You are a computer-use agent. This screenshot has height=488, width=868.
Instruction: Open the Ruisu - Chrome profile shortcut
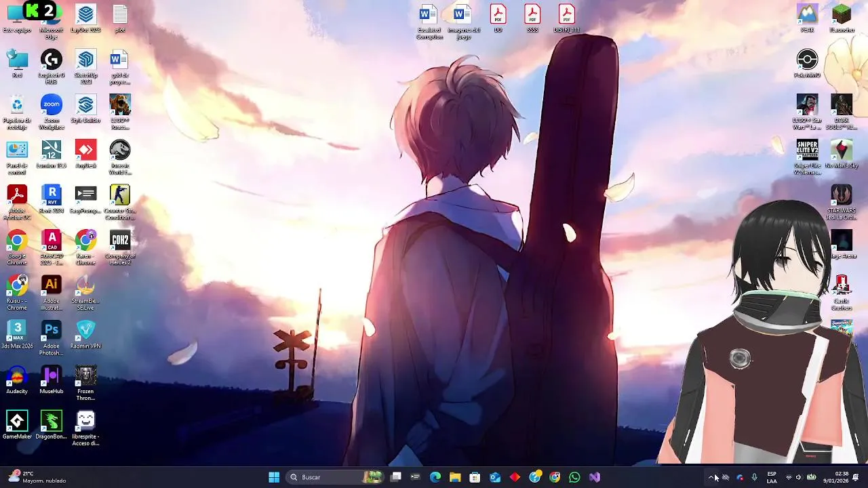point(17,292)
